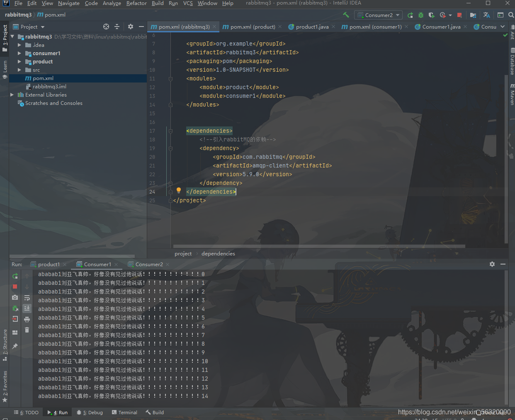This screenshot has height=420, width=515.
Task: Rerun Consumer1 in Run panel
Action: (x=15, y=276)
